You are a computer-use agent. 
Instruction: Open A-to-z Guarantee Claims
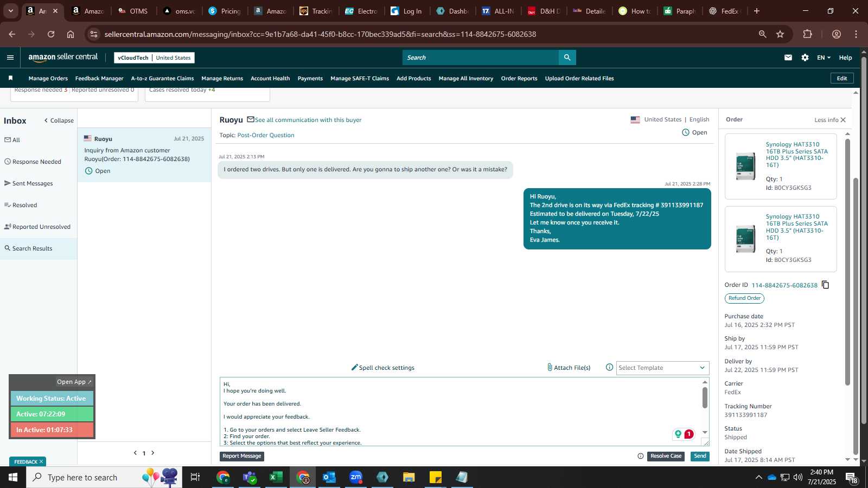tap(162, 79)
